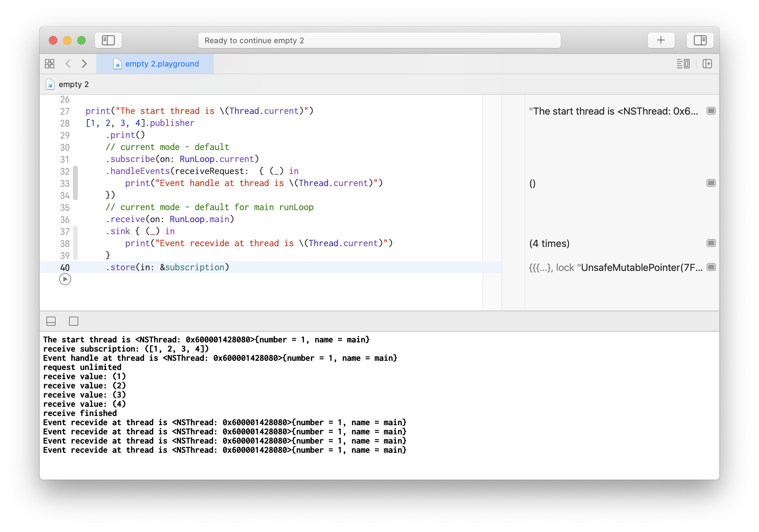Viewport: 759px width, 532px height.
Task: Navigate forward using the forward arrow
Action: 84,63
